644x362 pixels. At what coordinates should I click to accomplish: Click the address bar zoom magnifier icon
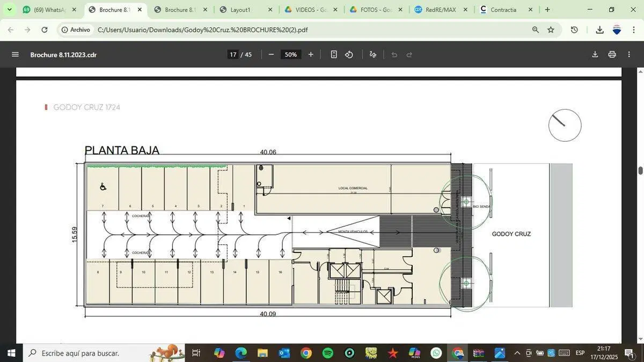[x=536, y=30]
